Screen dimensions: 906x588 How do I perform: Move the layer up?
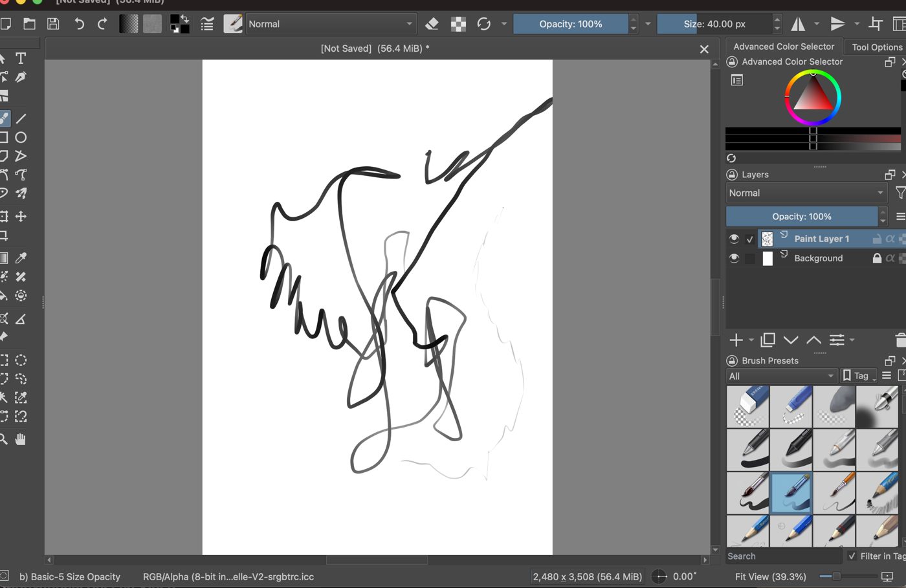pyautogui.click(x=813, y=340)
